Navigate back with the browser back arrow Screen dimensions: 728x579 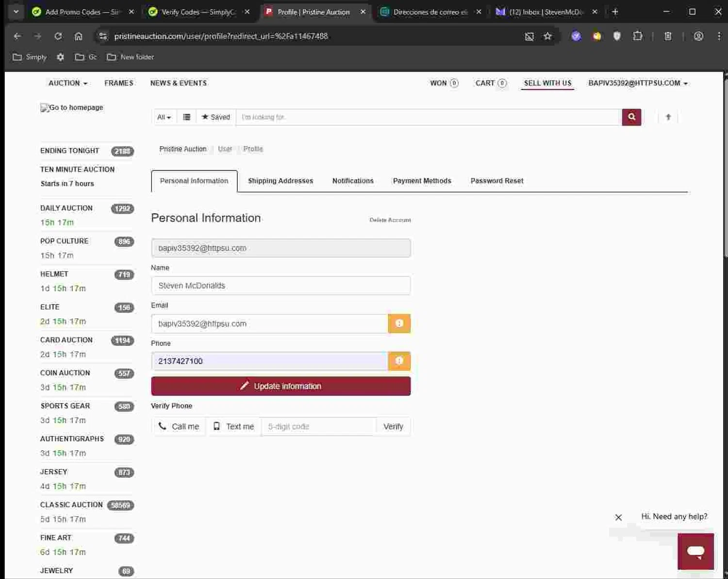point(17,36)
